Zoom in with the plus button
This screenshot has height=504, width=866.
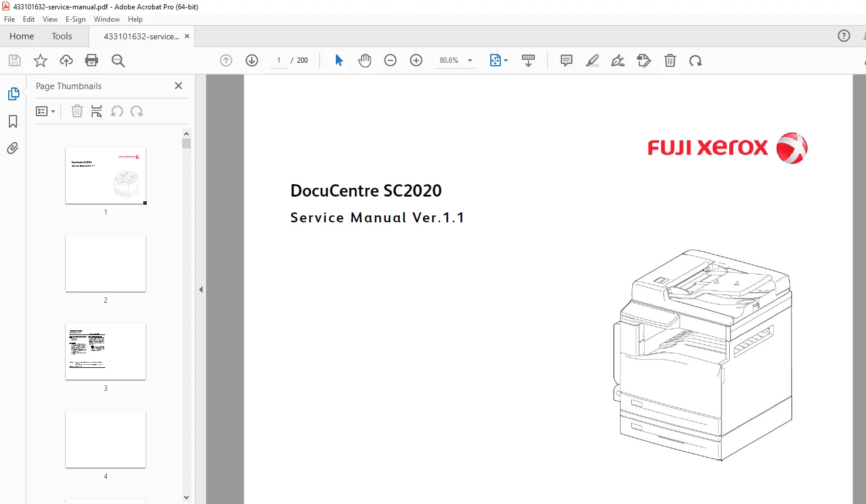point(416,60)
